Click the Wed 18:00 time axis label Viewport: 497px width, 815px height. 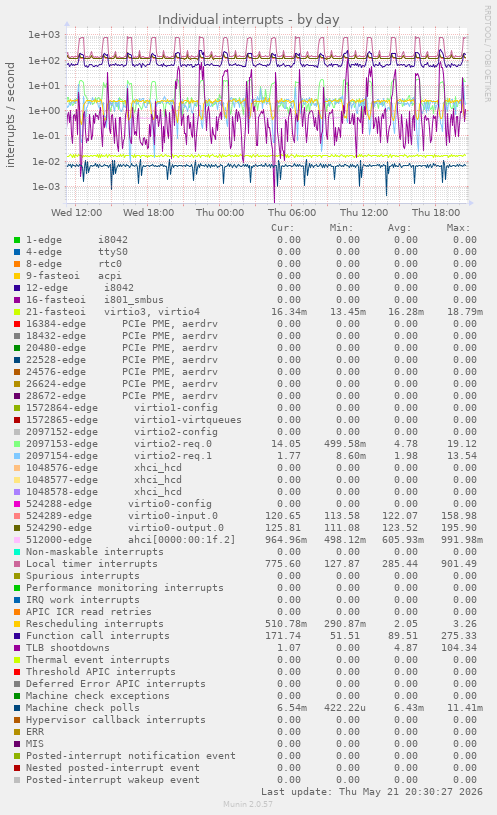(x=148, y=213)
